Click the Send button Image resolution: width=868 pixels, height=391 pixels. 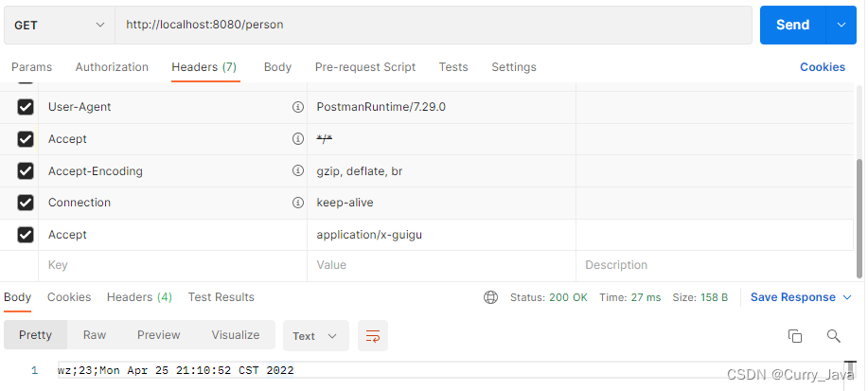pyautogui.click(x=792, y=25)
